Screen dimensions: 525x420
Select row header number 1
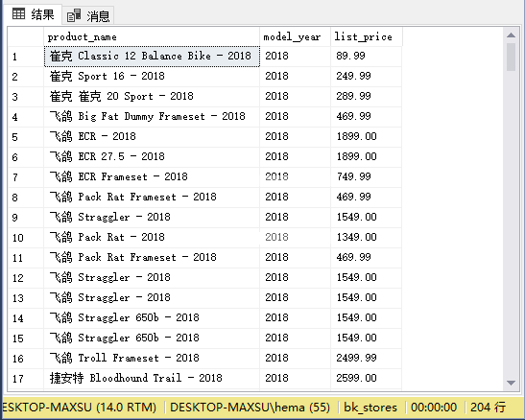(26, 57)
